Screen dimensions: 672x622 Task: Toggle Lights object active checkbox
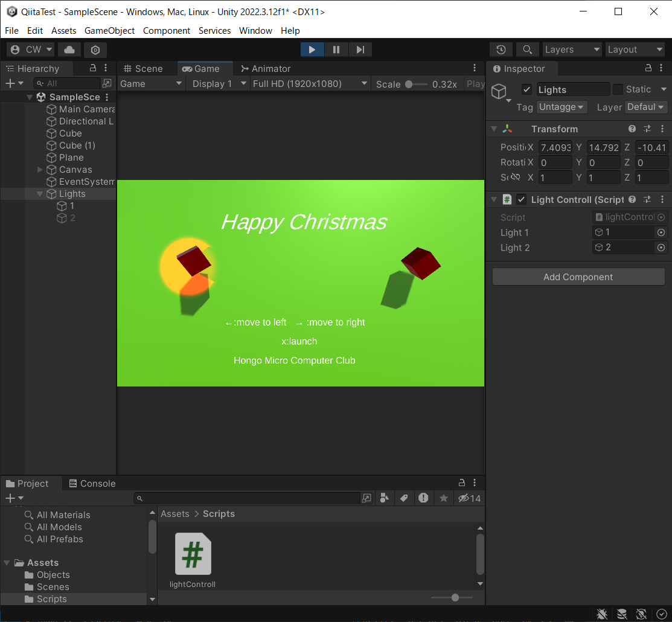(526, 89)
